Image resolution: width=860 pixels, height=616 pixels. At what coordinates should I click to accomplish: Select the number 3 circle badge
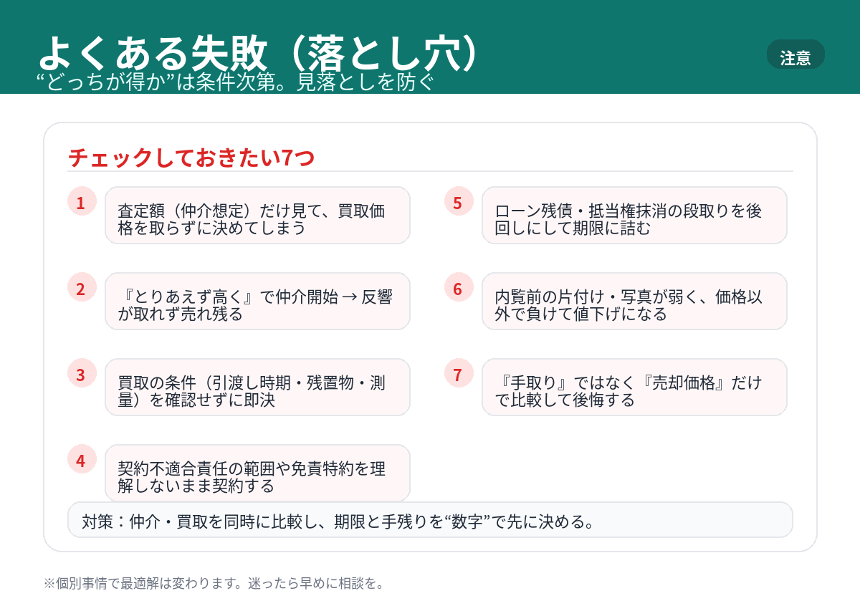pyautogui.click(x=82, y=374)
